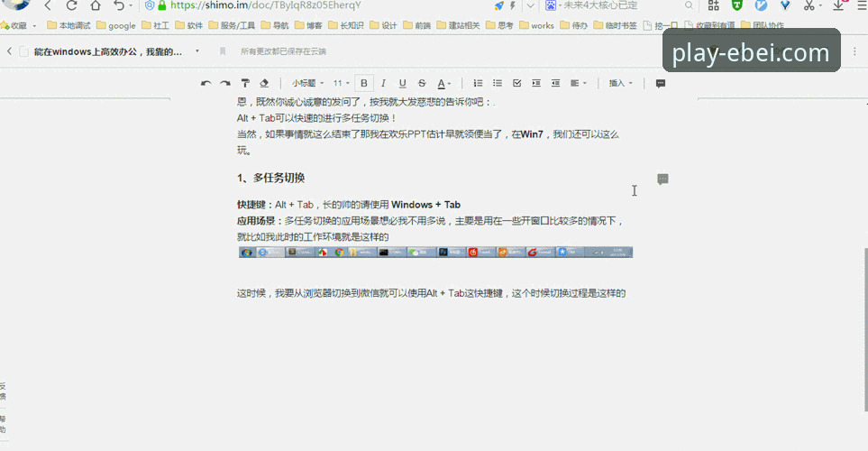
Task: Redo the last edit in the editor toolbar
Action: pyautogui.click(x=224, y=83)
